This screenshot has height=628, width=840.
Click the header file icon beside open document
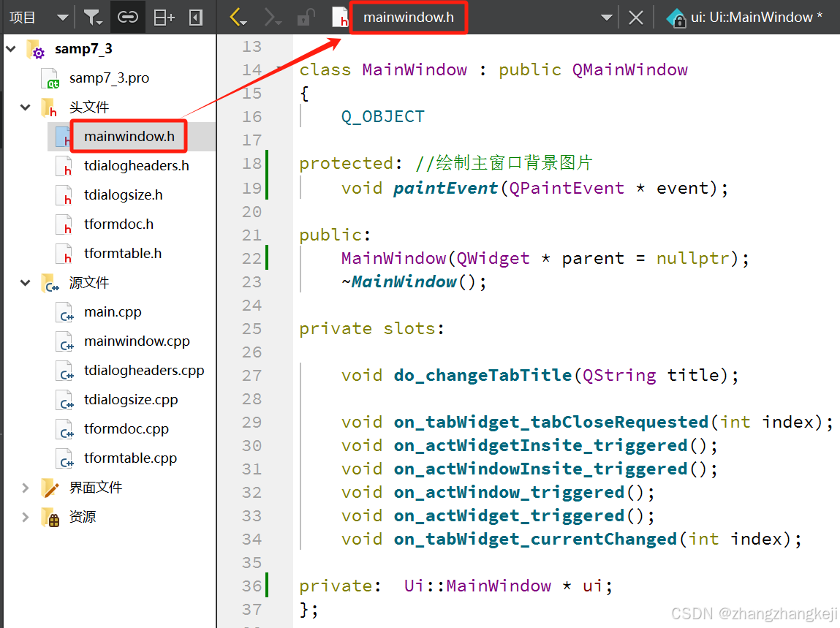point(340,18)
